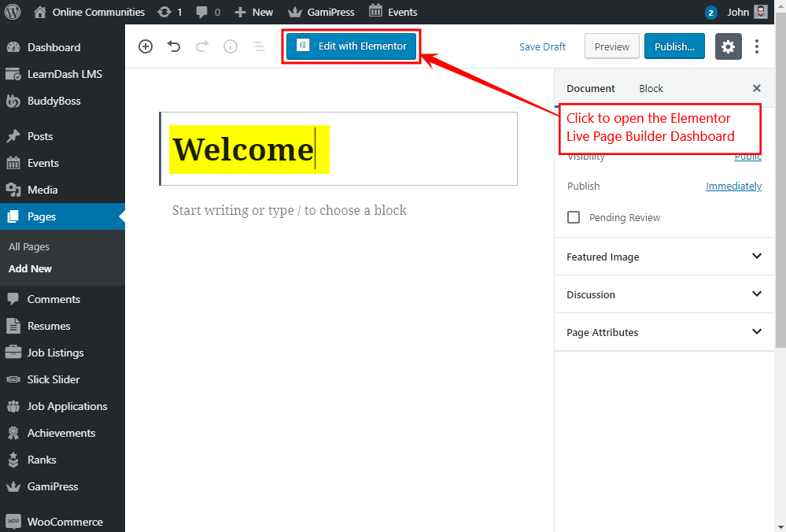This screenshot has height=532, width=786.
Task: Open block navigation using the list icon
Action: 258,46
